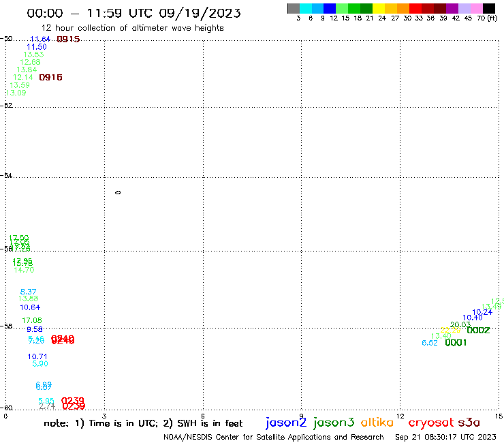
Task: Select the yellow swatch in the height scale
Action: tap(379, 8)
